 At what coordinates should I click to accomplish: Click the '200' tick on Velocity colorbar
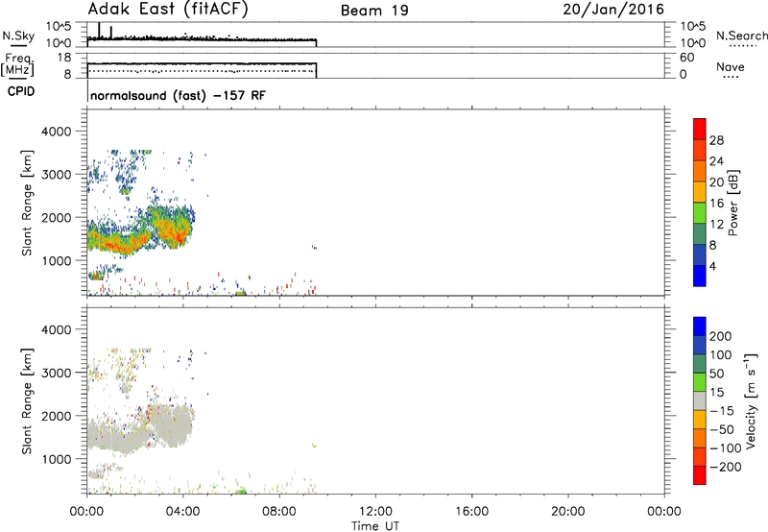(x=721, y=336)
